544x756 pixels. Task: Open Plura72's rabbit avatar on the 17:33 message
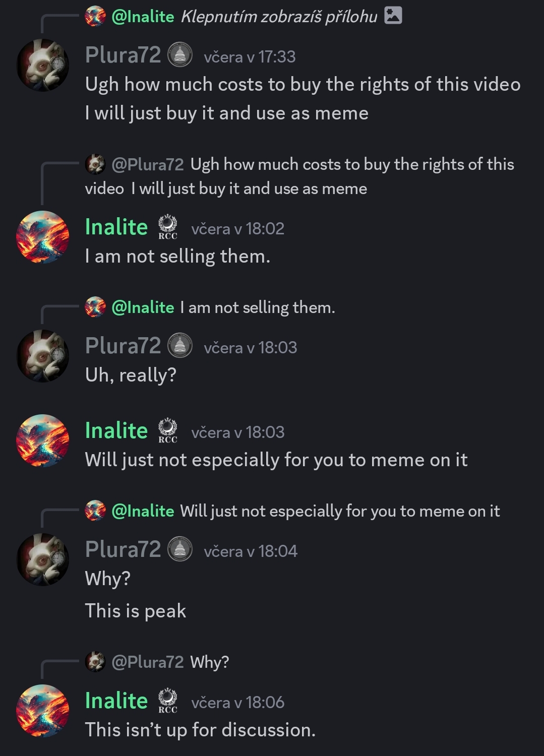(43, 66)
